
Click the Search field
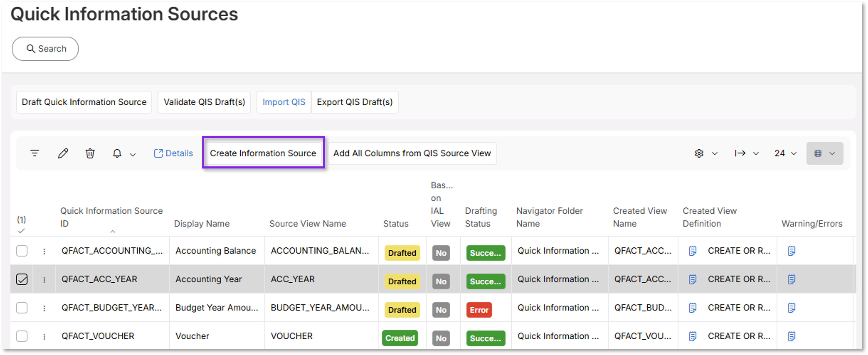(45, 49)
